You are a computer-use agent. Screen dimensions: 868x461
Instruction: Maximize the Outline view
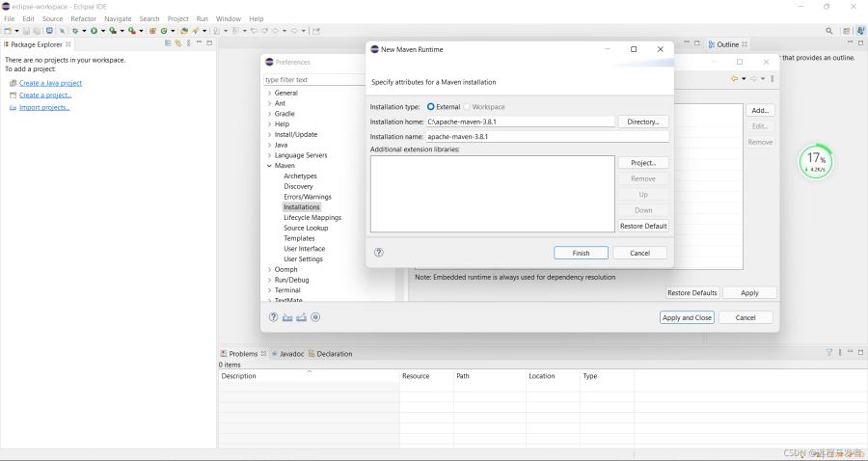coord(861,43)
